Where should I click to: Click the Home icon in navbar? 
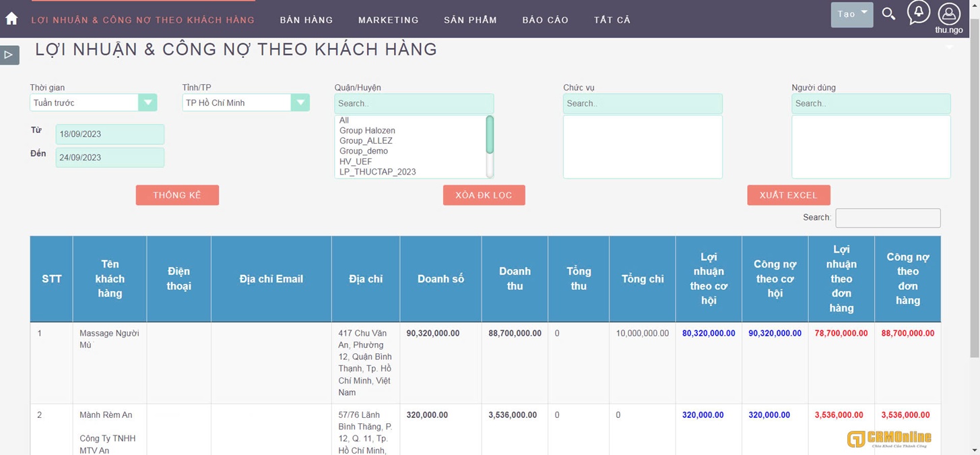pos(11,19)
